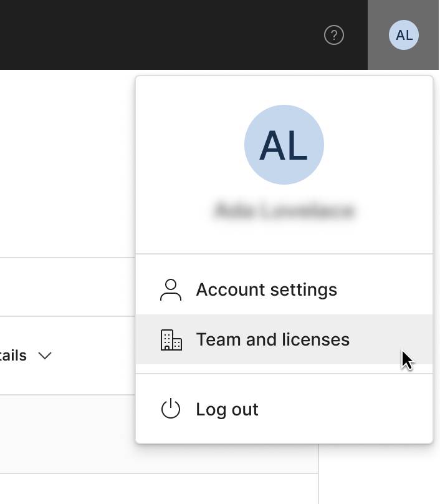Image resolution: width=440 pixels, height=504 pixels.
Task: Click the partially visible details label
Action: pyautogui.click(x=13, y=356)
